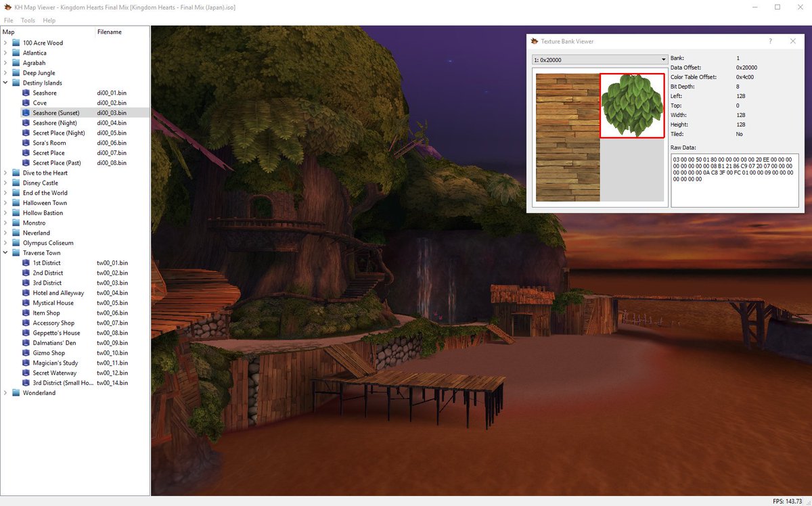Open the Tools menu

[x=28, y=20]
